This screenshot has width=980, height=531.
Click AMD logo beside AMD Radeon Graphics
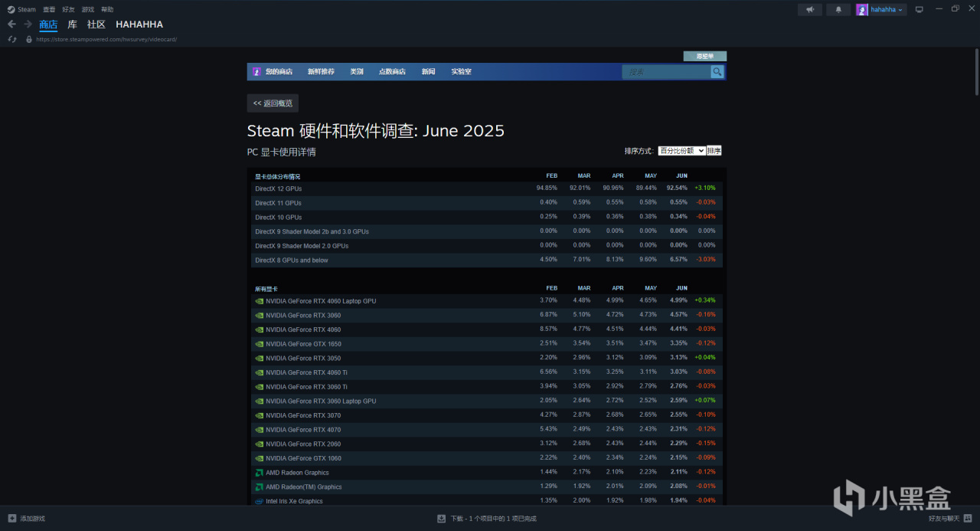coord(260,473)
